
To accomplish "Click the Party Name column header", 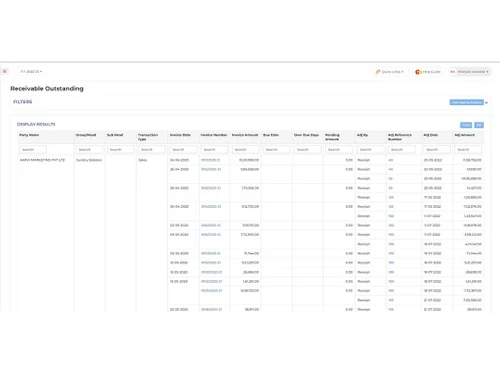I will click(29, 135).
